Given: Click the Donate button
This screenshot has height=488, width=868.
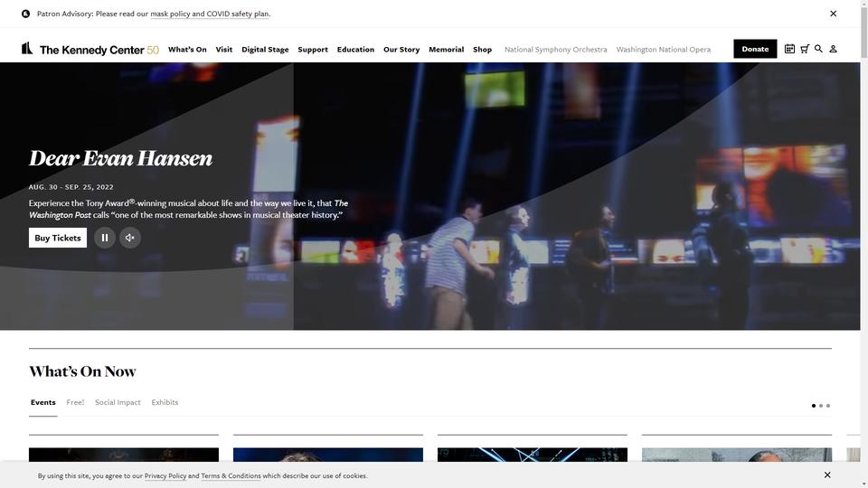Looking at the screenshot, I should point(755,49).
